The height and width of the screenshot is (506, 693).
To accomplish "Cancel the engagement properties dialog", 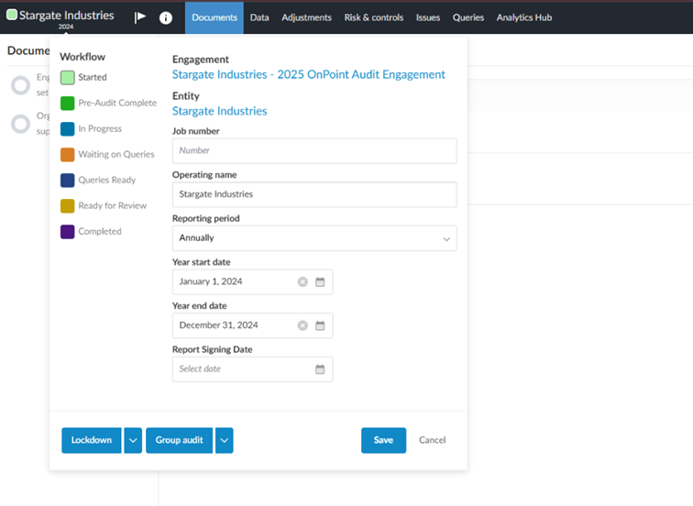I will click(x=432, y=440).
